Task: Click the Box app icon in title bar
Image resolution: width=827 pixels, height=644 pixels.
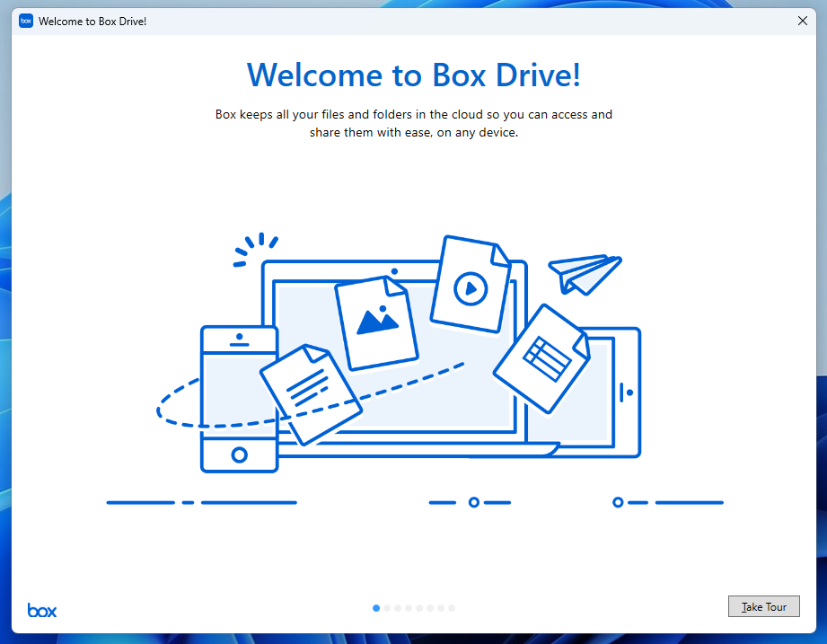Action: 26,21
